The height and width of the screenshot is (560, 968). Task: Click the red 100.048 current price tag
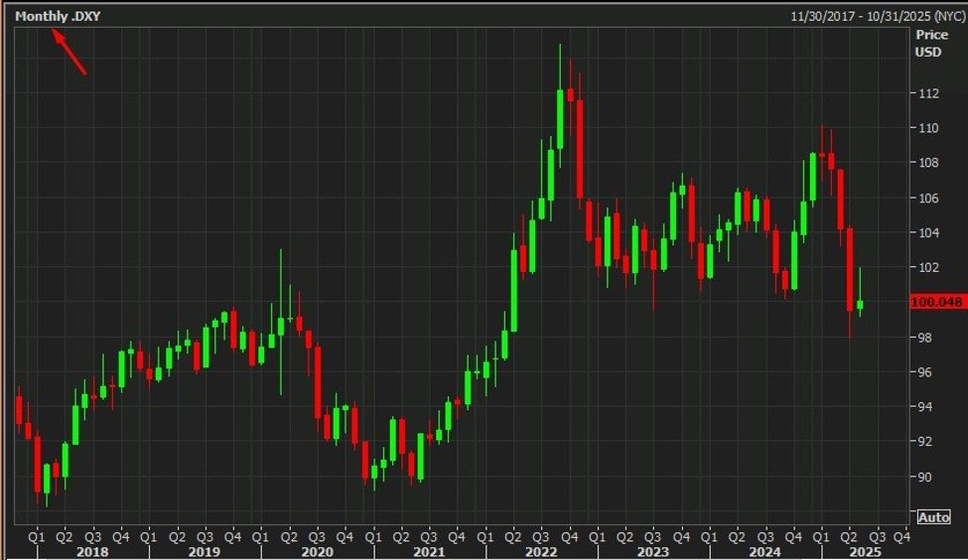pyautogui.click(x=938, y=302)
